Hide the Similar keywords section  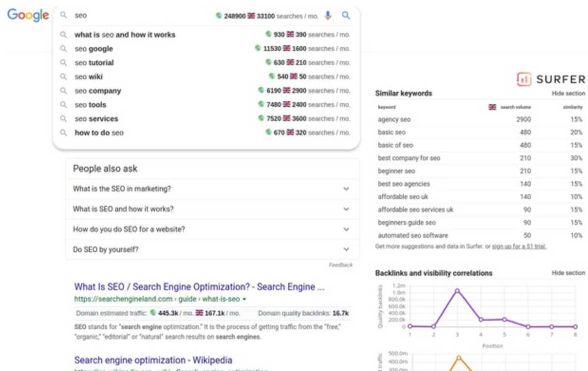[x=568, y=94]
